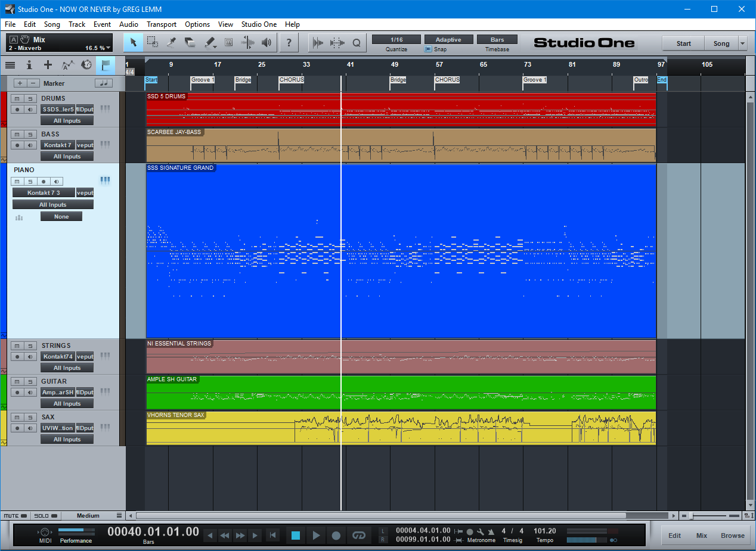Screen dimensions: 756x551
Task: Mute the DRUMS track
Action: point(18,98)
